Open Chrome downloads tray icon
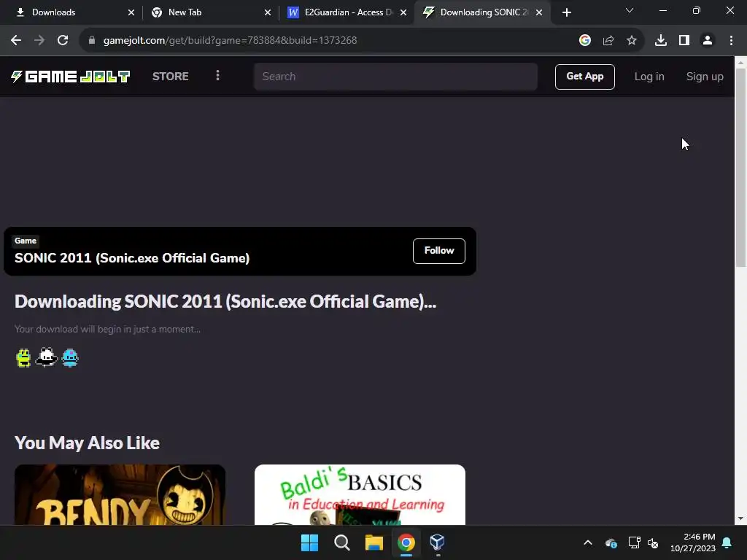Viewport: 747px width, 560px height. [660, 40]
